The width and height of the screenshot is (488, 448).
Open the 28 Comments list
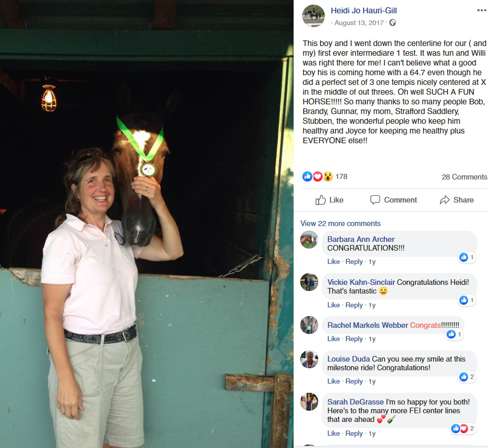(464, 177)
